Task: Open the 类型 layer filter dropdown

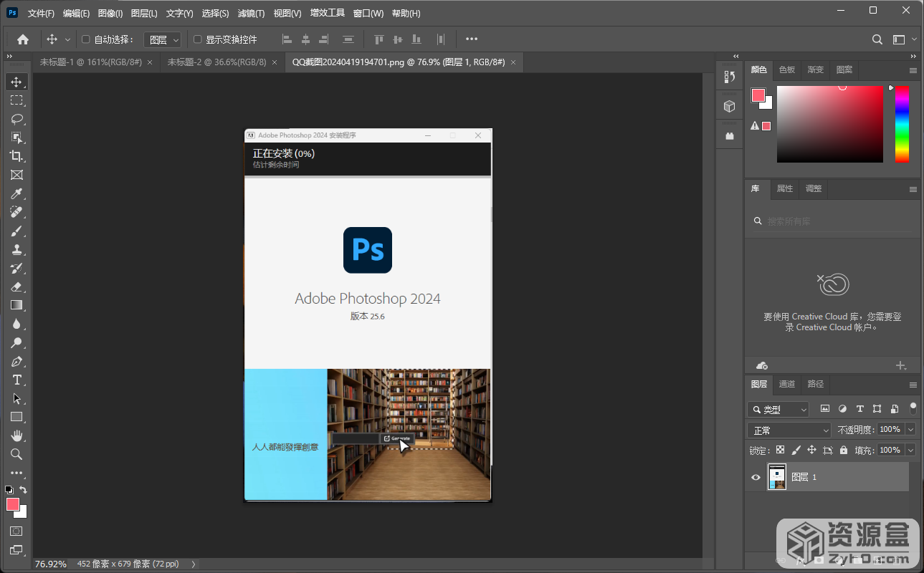Action: (778, 410)
